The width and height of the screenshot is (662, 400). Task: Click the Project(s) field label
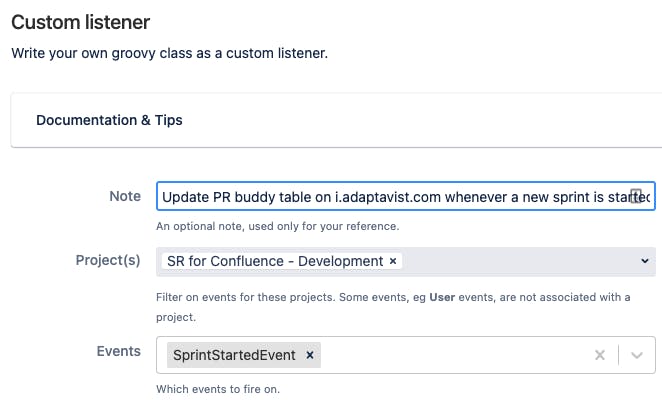coord(108,260)
